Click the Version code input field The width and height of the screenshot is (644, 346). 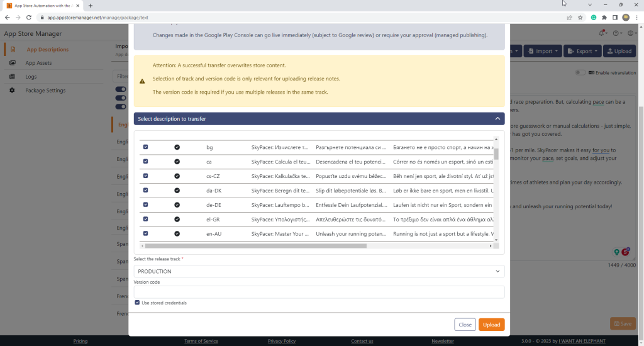(x=319, y=292)
